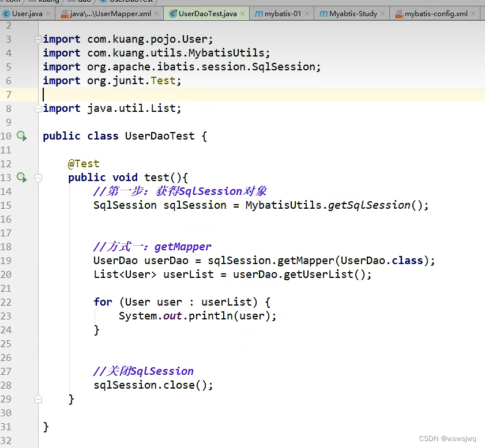Viewport: 485px width, 448px height.
Task: Click the Maven icon on Myabtis-Study tab
Action: pyautogui.click(x=323, y=14)
